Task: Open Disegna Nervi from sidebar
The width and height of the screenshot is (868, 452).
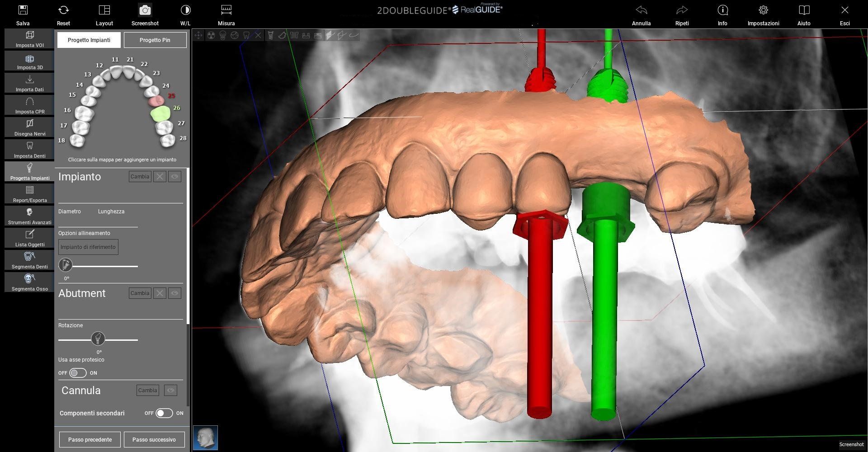Action: pos(29,127)
